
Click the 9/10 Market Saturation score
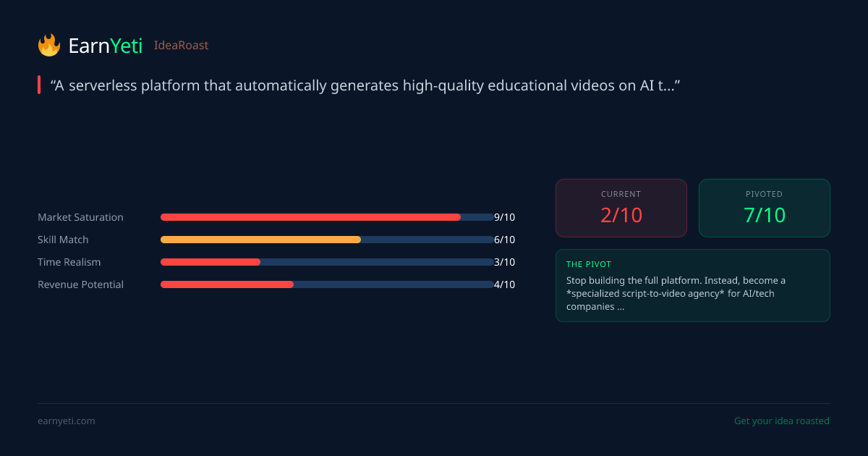pos(504,217)
